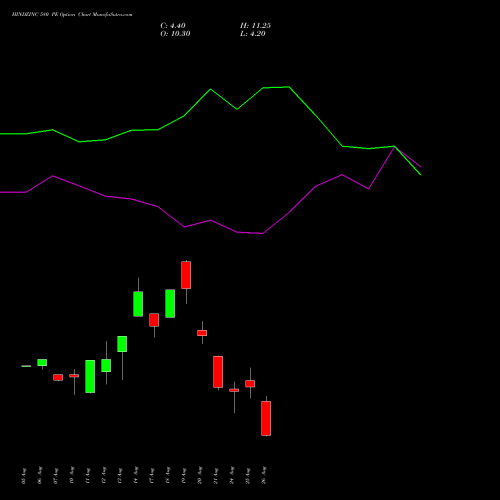Click the purple indicator line at its trough

click(x=263, y=233)
